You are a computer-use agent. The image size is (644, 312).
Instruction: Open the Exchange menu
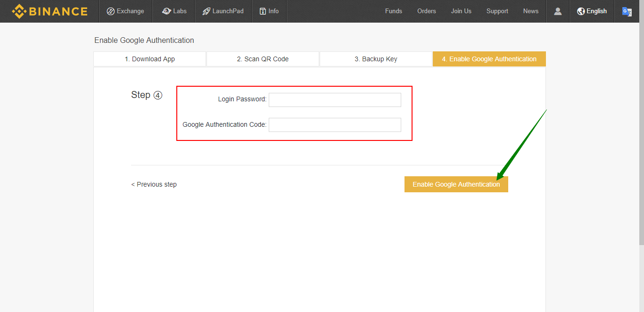click(x=125, y=11)
